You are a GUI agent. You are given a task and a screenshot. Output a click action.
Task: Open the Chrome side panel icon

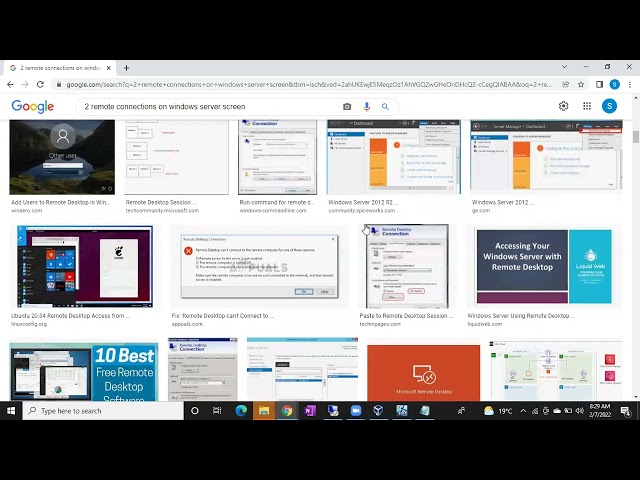click(599, 84)
